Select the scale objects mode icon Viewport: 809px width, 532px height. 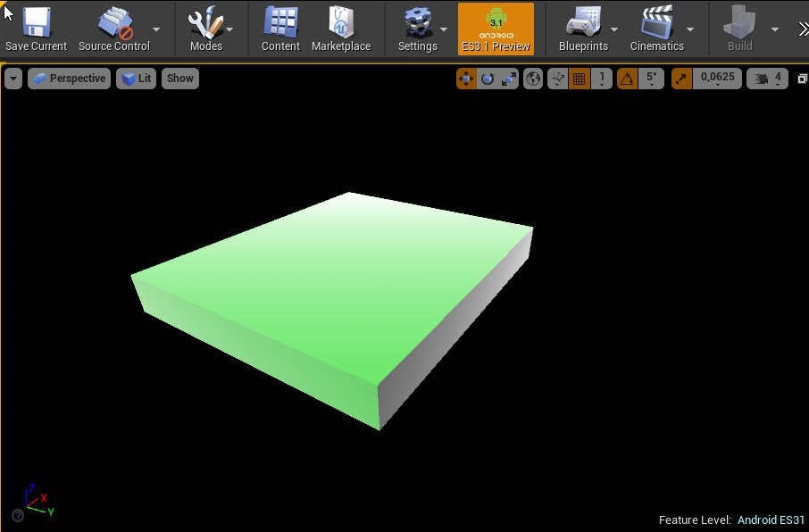[x=509, y=79]
